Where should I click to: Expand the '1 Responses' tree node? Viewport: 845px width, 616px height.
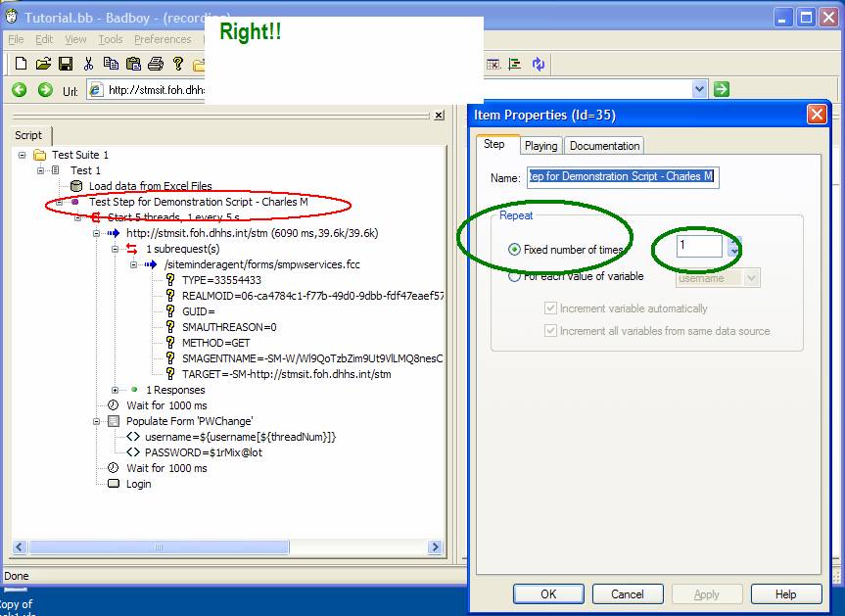point(116,390)
